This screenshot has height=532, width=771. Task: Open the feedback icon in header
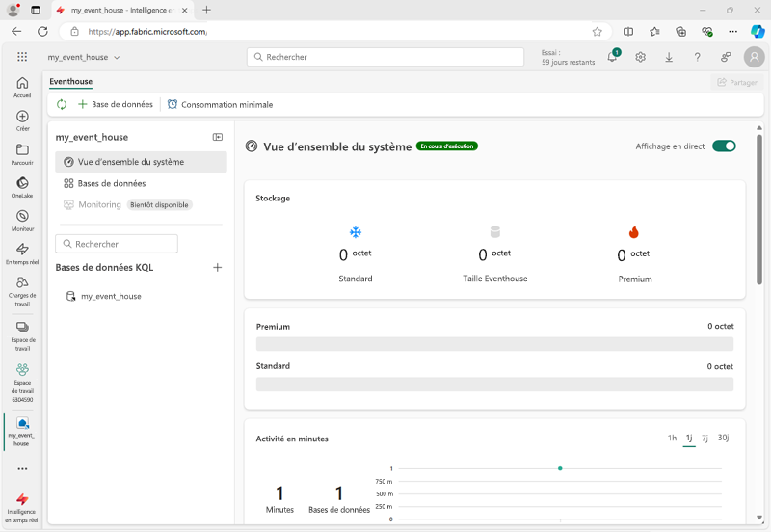click(x=726, y=57)
